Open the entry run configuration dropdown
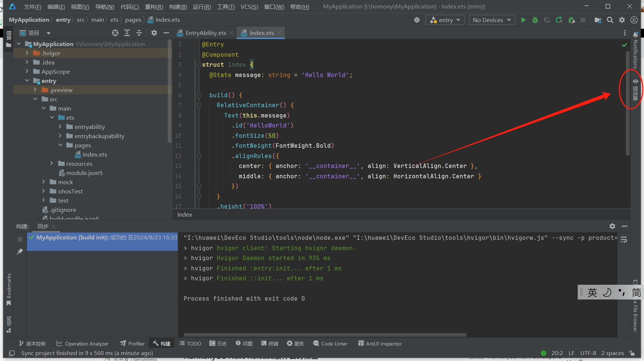 [445, 20]
